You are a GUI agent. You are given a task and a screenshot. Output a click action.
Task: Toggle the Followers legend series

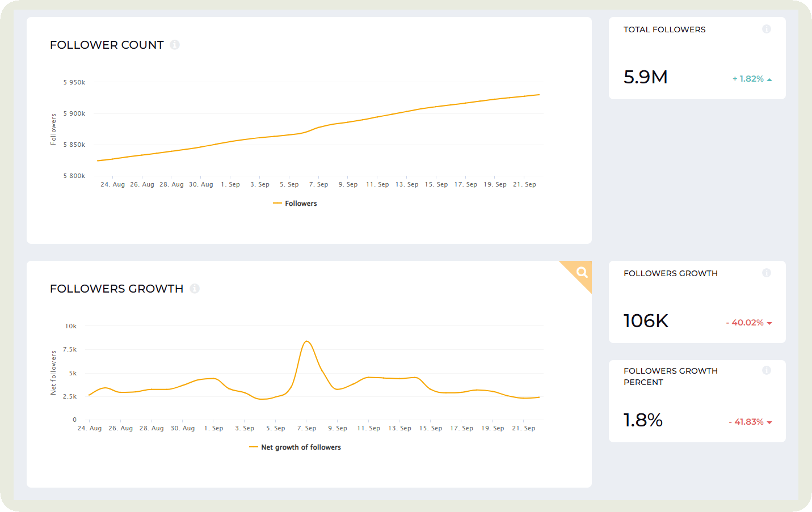(295, 204)
